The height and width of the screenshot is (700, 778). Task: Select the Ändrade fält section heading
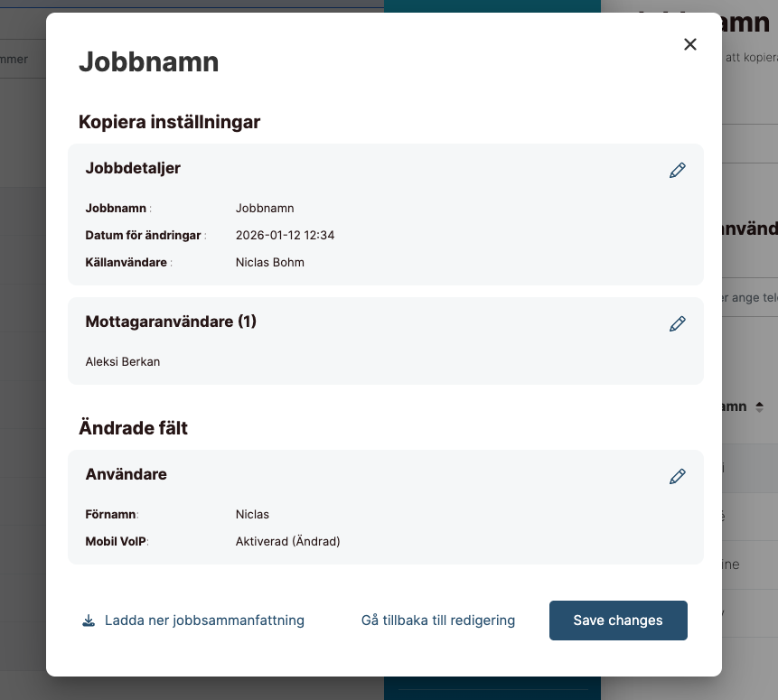tap(133, 428)
